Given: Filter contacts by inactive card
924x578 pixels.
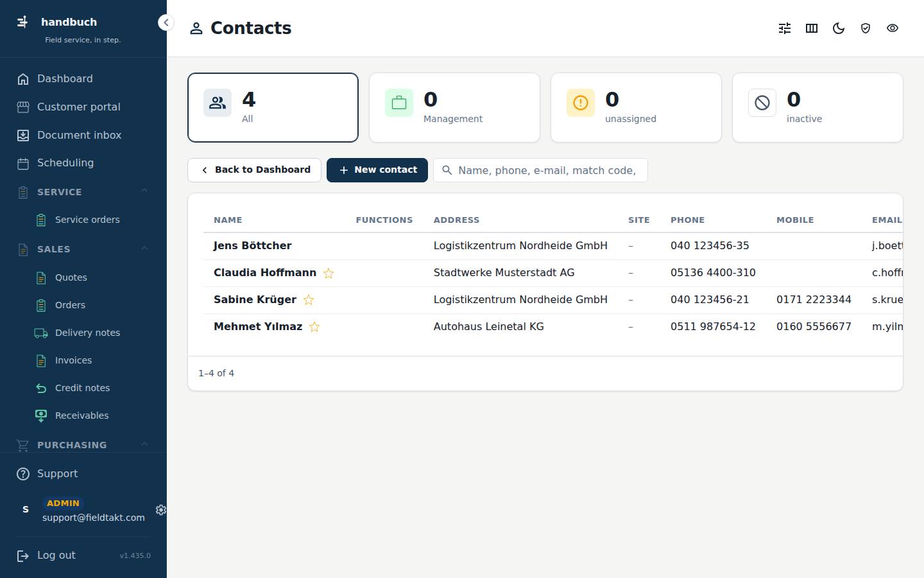Looking at the screenshot, I should 817,107.
